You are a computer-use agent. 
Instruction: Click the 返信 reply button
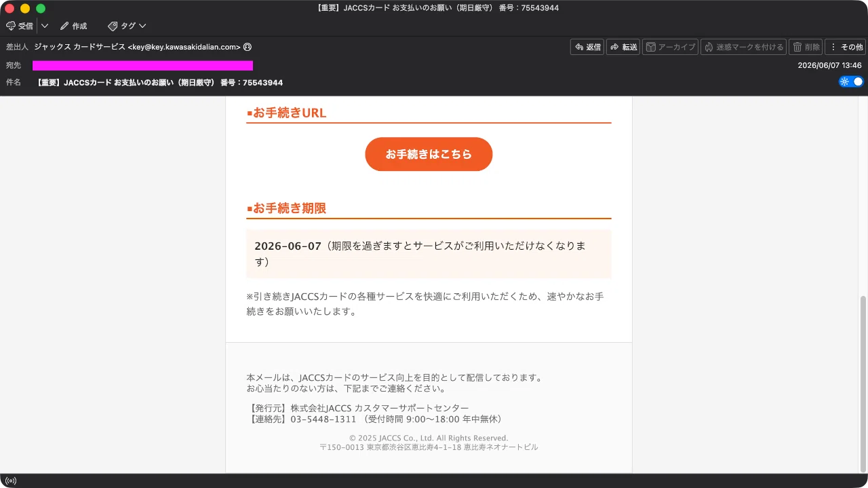[587, 47]
